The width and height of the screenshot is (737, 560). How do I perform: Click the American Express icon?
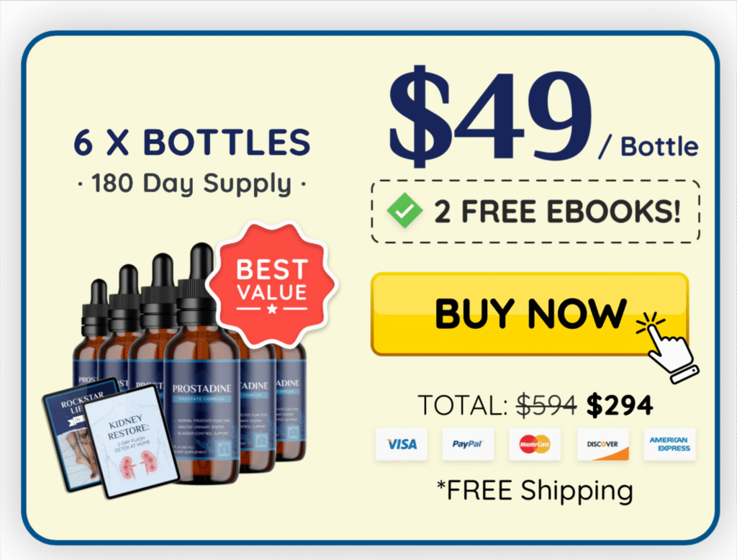[x=669, y=444]
